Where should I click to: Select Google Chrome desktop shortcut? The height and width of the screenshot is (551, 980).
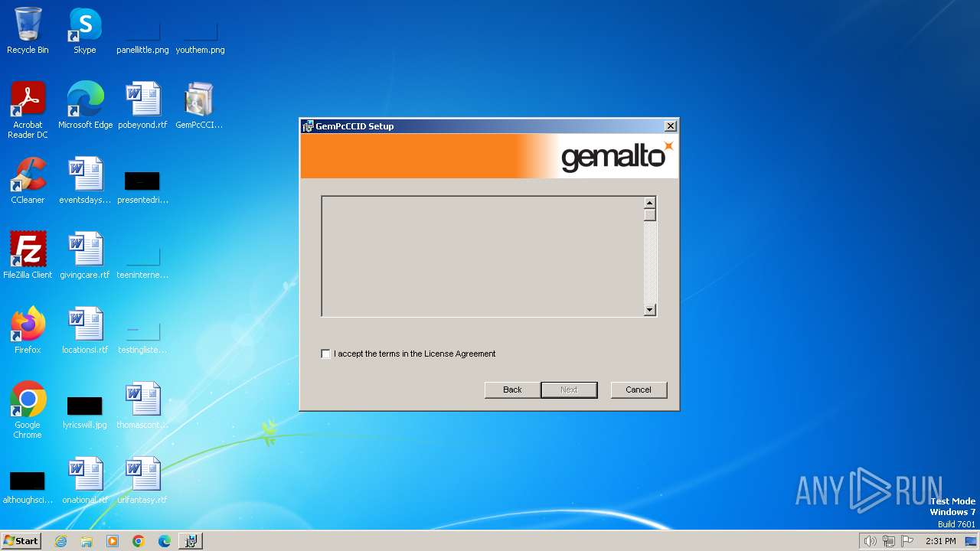click(x=28, y=410)
